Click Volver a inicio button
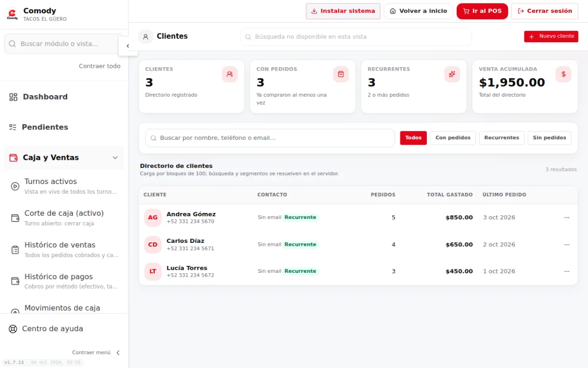This screenshot has width=588, height=368. pos(418,11)
